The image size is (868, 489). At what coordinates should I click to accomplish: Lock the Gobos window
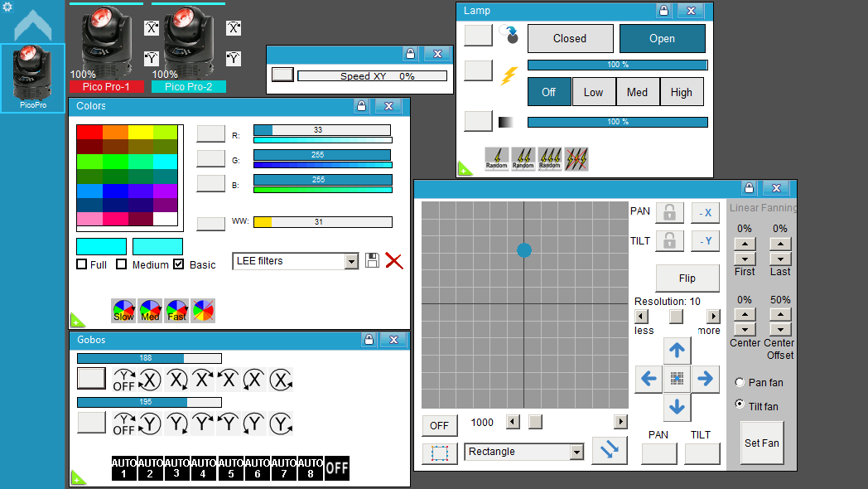(369, 340)
